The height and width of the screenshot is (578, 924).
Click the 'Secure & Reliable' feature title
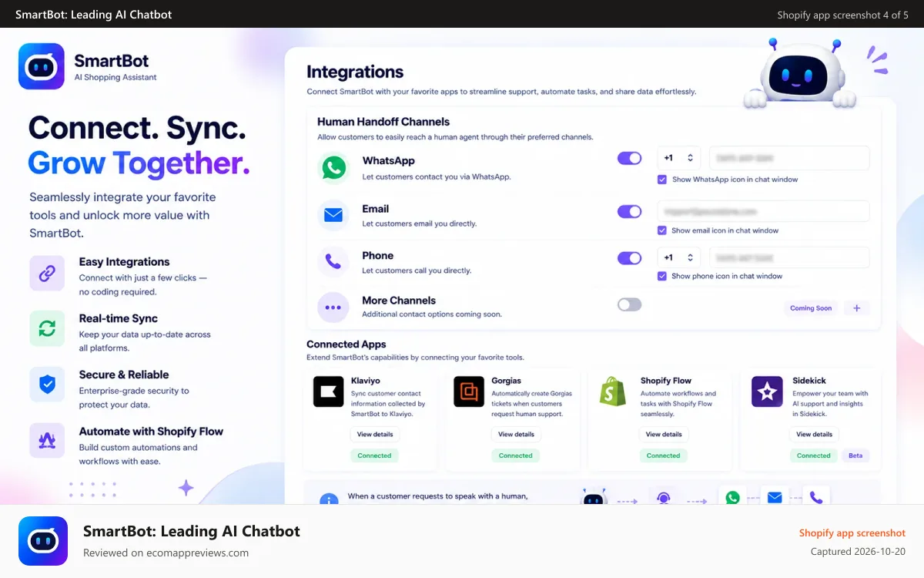pyautogui.click(x=123, y=375)
